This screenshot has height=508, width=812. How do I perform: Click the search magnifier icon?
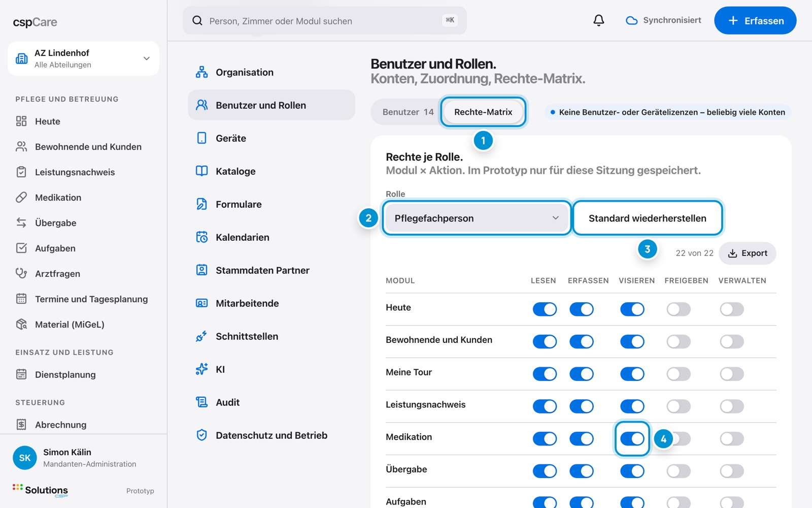(197, 21)
